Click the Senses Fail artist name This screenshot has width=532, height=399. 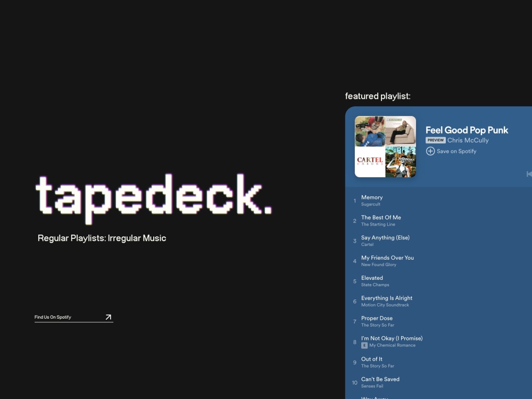click(x=372, y=386)
